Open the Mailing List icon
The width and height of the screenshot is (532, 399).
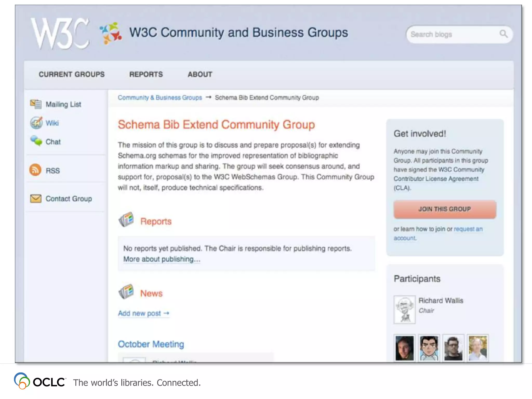pos(36,104)
